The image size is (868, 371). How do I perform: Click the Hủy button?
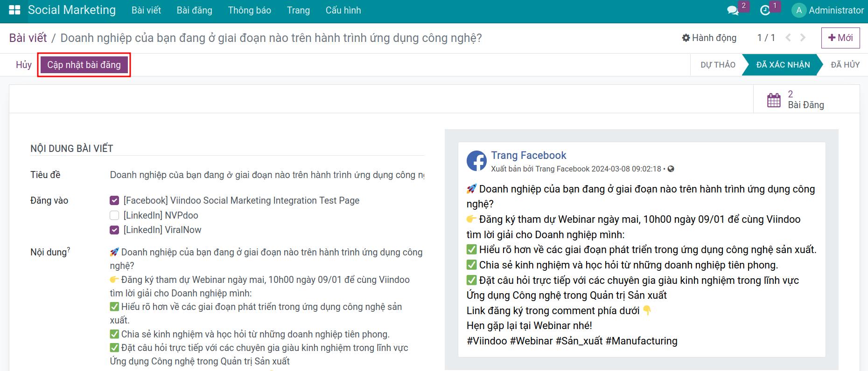pos(24,65)
